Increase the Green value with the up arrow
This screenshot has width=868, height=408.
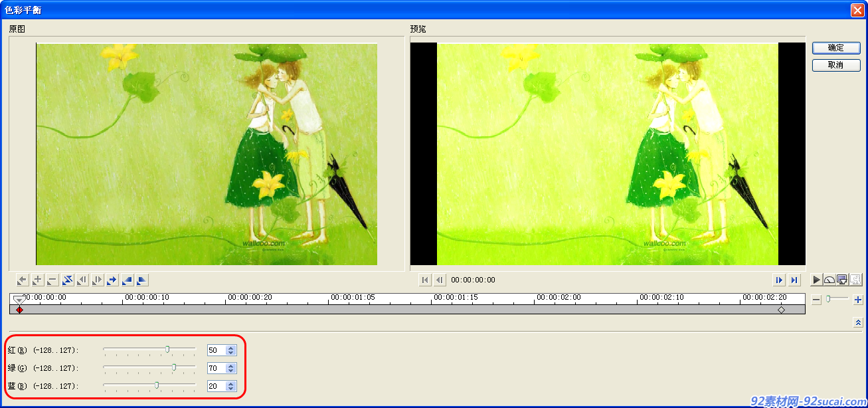tap(231, 365)
